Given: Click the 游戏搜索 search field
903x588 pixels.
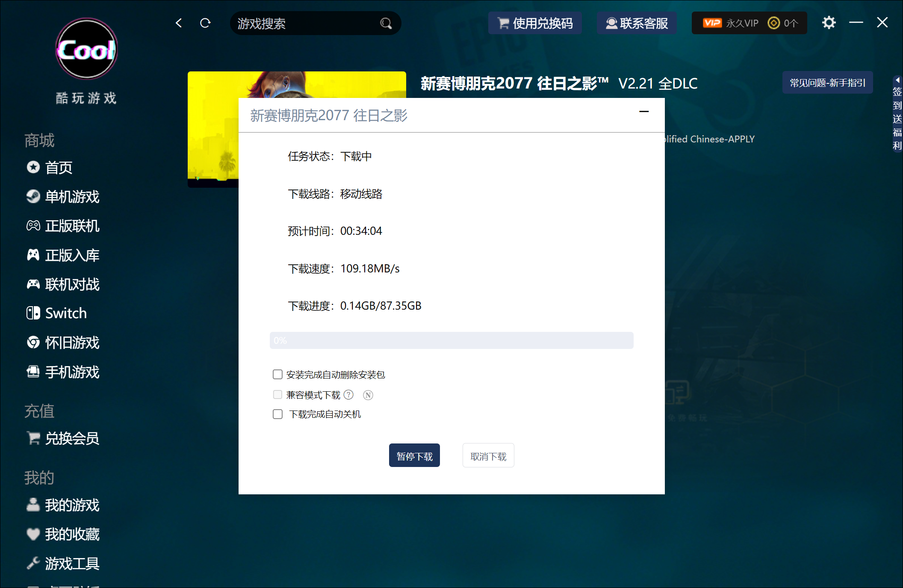Looking at the screenshot, I should coord(316,23).
